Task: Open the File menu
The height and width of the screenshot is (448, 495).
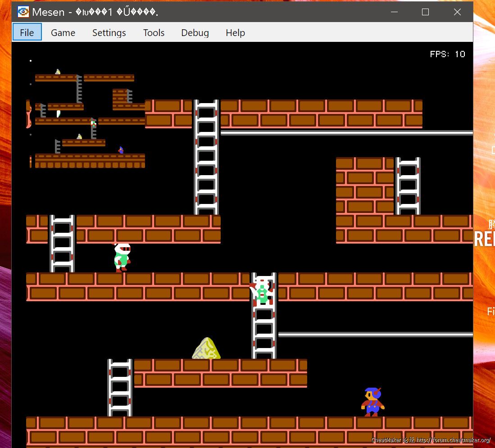Action: (27, 32)
